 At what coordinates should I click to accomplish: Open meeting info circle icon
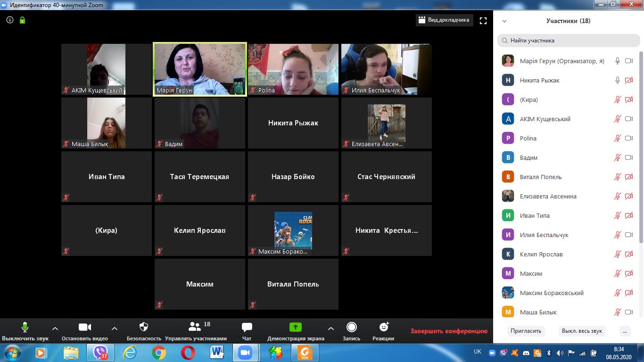coord(10,20)
